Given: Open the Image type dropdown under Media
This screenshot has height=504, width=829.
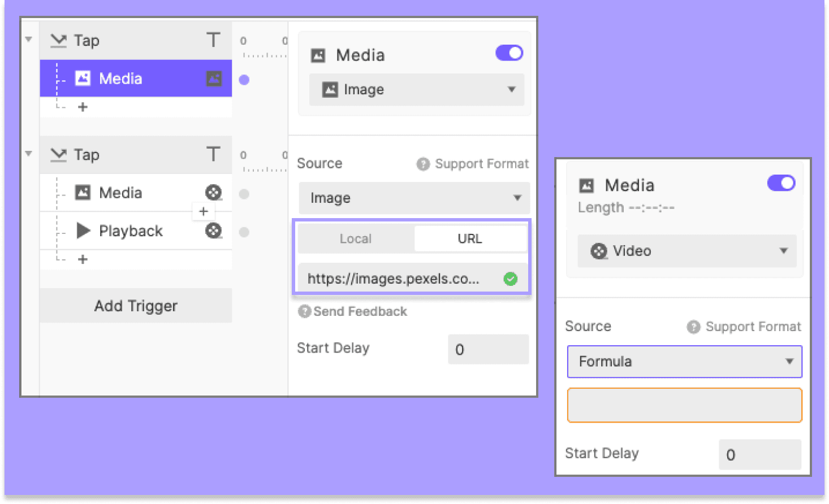Looking at the screenshot, I should 416,89.
